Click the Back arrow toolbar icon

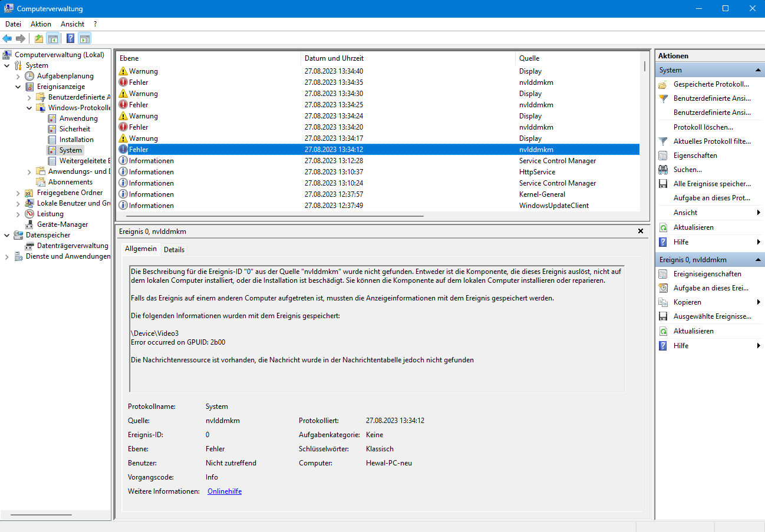(7, 38)
